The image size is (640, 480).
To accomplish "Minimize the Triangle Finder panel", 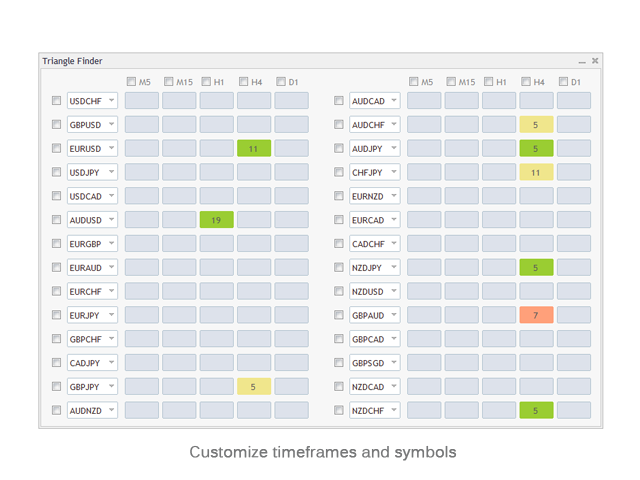I will 582,62.
